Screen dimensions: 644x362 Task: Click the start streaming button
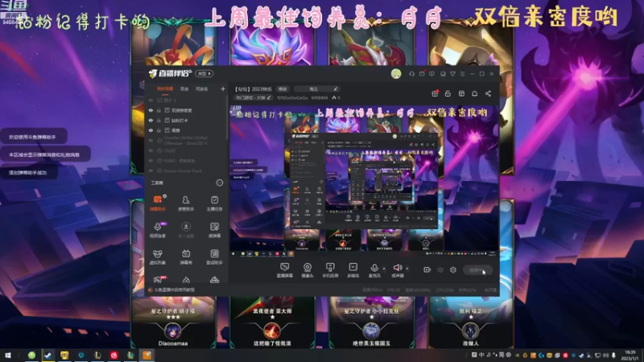click(477, 270)
